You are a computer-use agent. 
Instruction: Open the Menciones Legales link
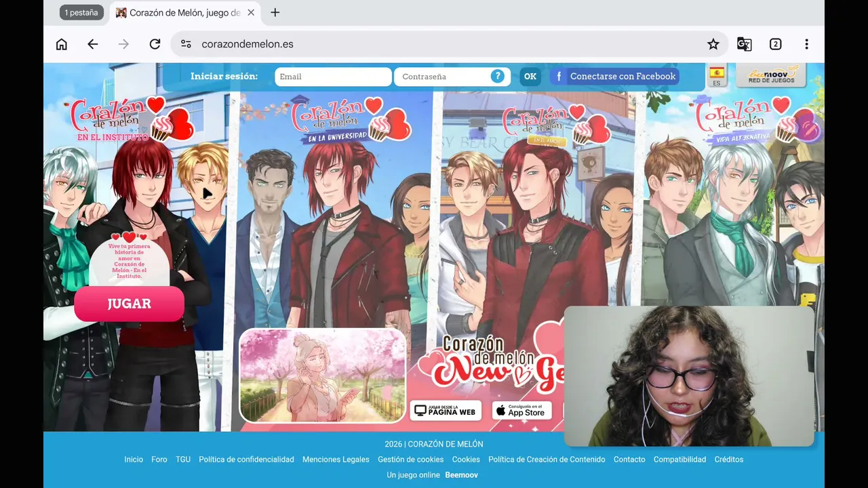click(x=336, y=460)
